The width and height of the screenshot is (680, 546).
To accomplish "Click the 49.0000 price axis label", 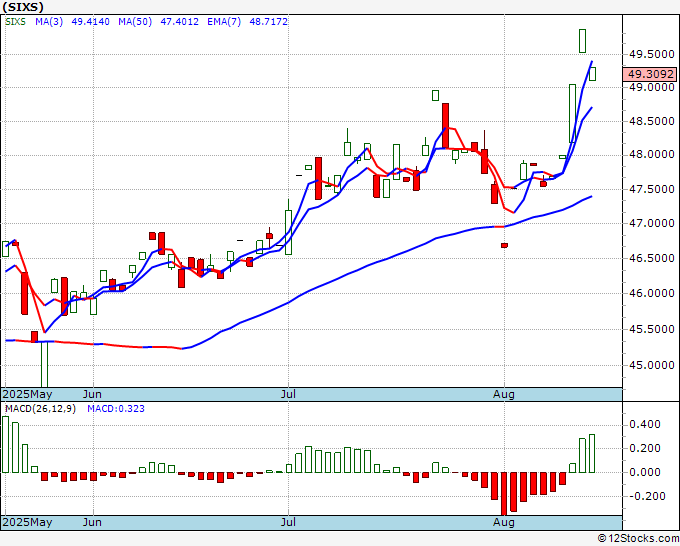I will point(652,88).
